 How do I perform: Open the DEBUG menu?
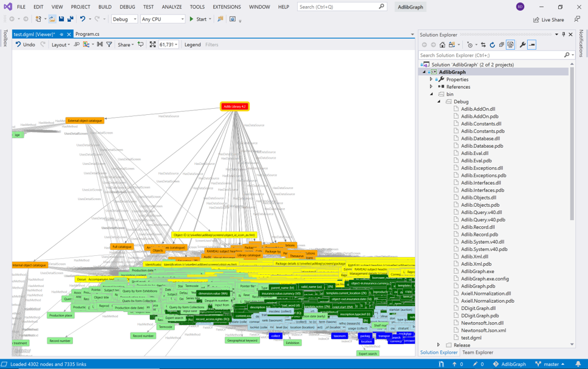pyautogui.click(x=128, y=7)
